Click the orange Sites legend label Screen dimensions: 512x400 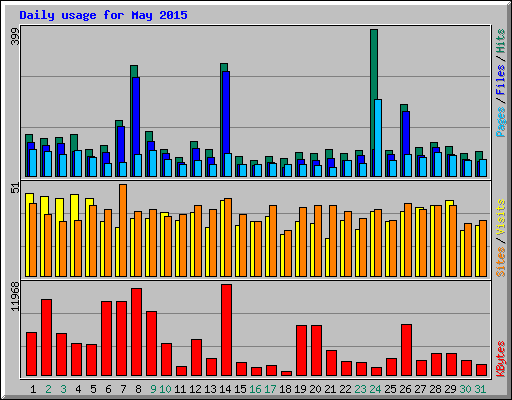[501, 262]
